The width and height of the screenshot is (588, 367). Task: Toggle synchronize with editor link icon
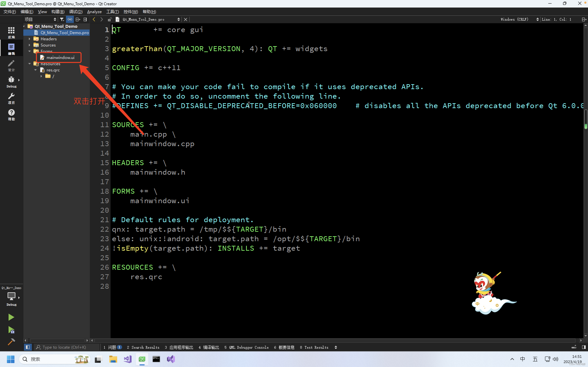click(x=70, y=19)
